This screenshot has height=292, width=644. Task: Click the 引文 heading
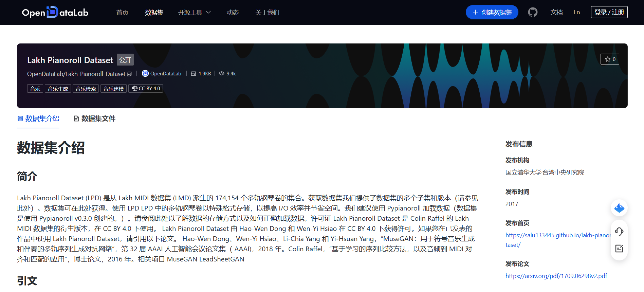coord(27,281)
